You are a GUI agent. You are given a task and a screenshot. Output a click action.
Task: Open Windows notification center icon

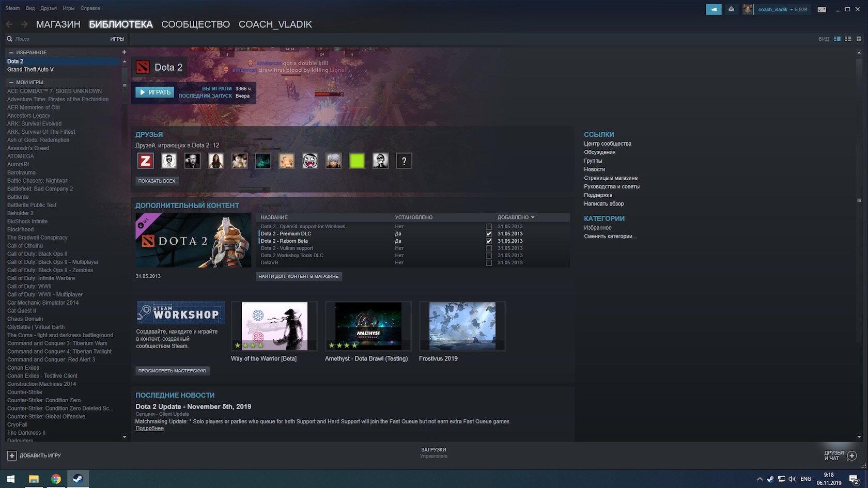(854, 479)
